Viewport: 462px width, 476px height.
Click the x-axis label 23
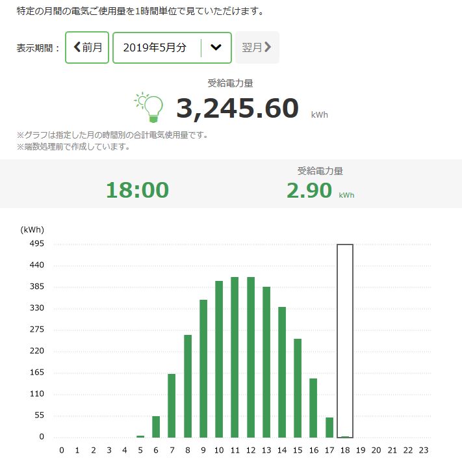[424, 450]
